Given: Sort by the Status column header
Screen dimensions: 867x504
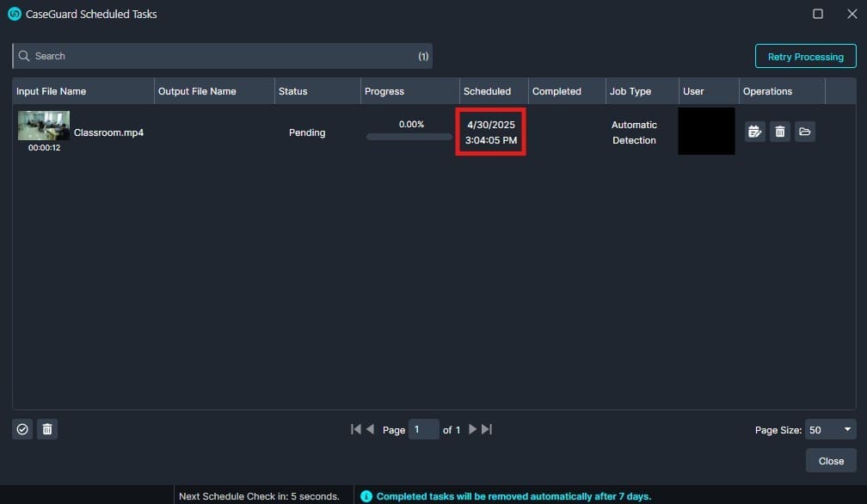Looking at the screenshot, I should pos(293,91).
